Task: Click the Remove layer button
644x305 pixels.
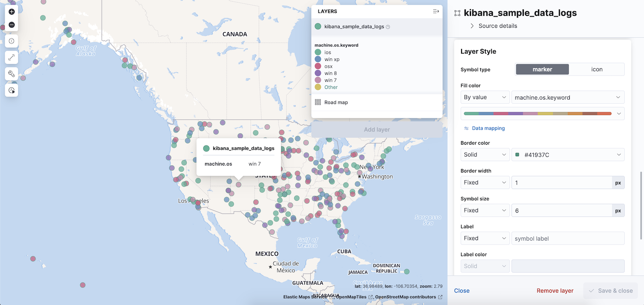Action: [x=555, y=290]
